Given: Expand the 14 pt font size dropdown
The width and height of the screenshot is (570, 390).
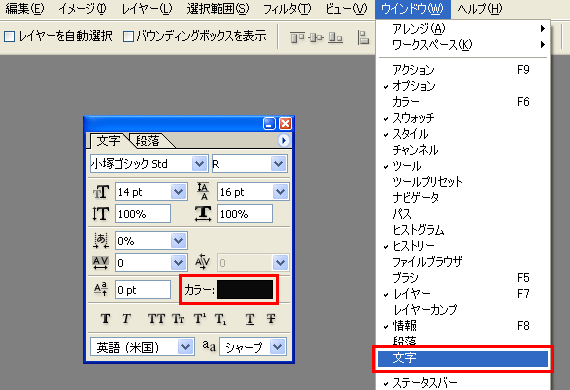Looking at the screenshot, I should [x=178, y=192].
